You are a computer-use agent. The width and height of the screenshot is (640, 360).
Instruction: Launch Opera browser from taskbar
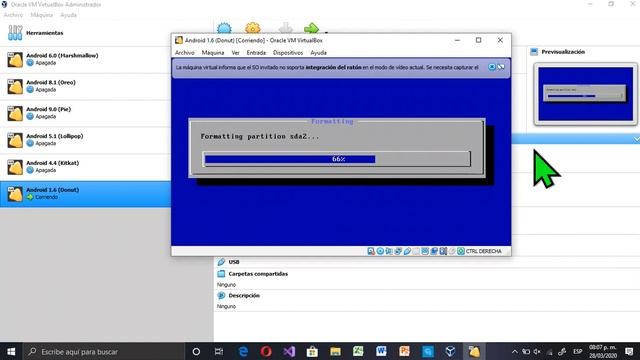(266, 351)
